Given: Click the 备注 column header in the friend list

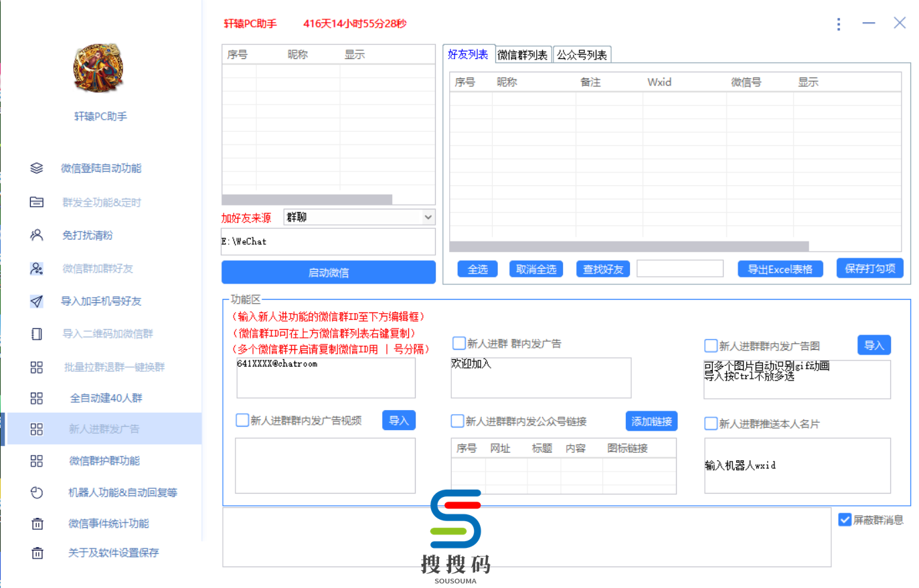Looking at the screenshot, I should 590,82.
